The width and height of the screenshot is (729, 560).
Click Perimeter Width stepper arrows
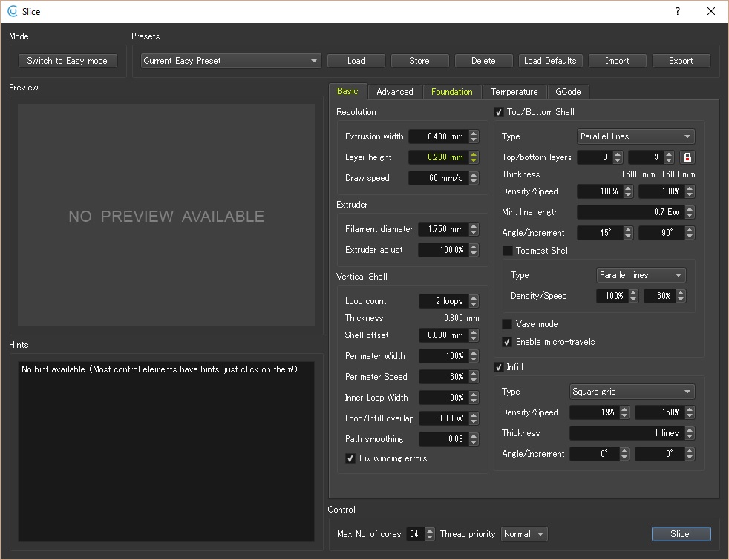point(474,356)
